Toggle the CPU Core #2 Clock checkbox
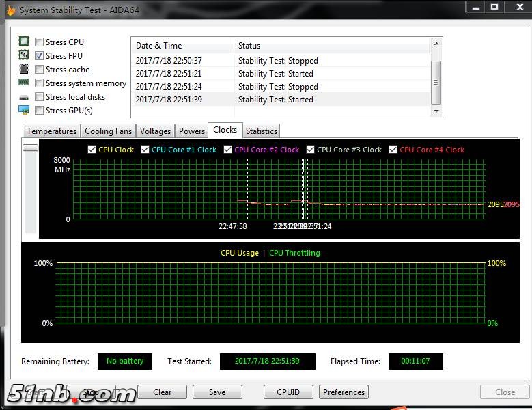The image size is (532, 410). point(227,150)
